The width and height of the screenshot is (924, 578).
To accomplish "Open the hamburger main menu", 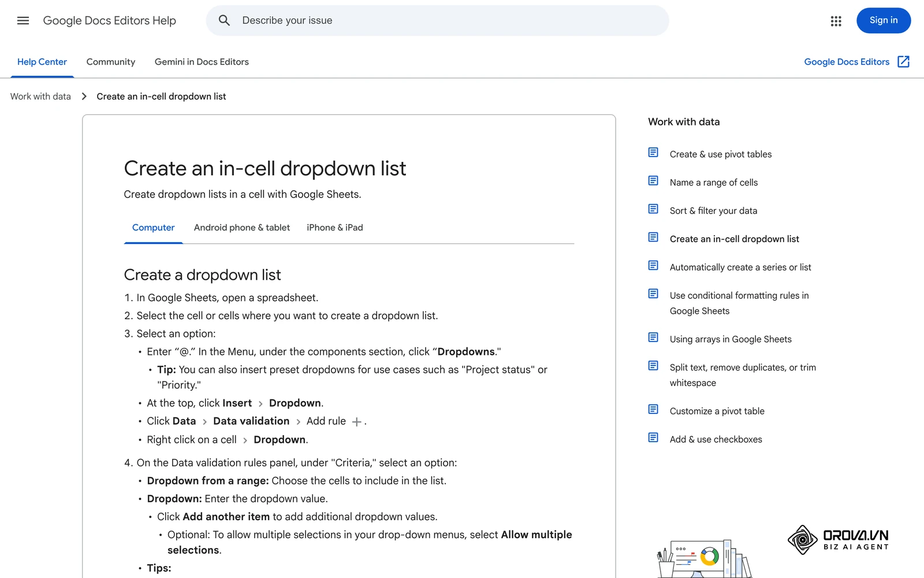I will tap(23, 21).
